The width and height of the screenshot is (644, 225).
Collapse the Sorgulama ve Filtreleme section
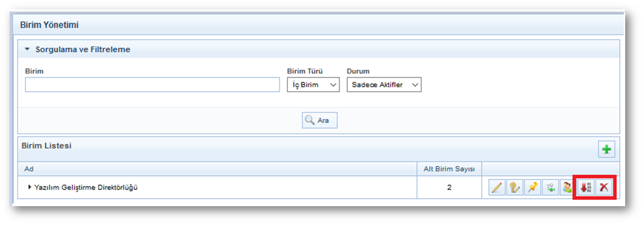click(x=27, y=50)
